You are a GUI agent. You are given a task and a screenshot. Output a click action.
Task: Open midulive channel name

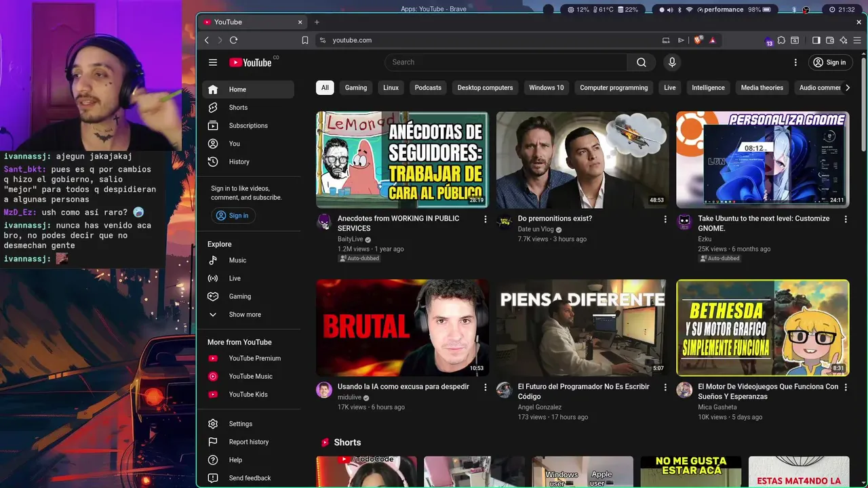(x=349, y=397)
